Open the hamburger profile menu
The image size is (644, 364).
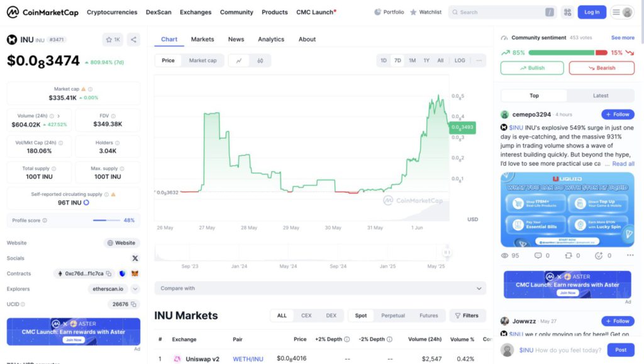[x=622, y=13]
